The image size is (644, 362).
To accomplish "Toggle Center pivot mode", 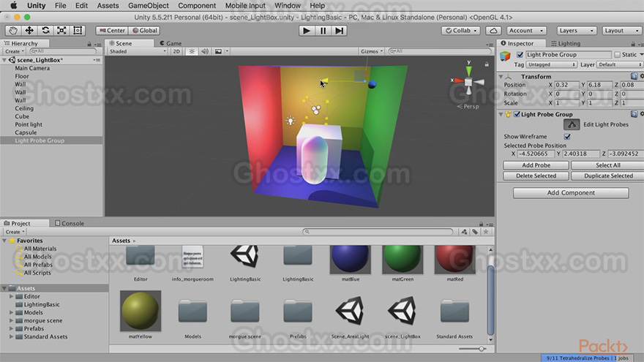I will 112,31.
